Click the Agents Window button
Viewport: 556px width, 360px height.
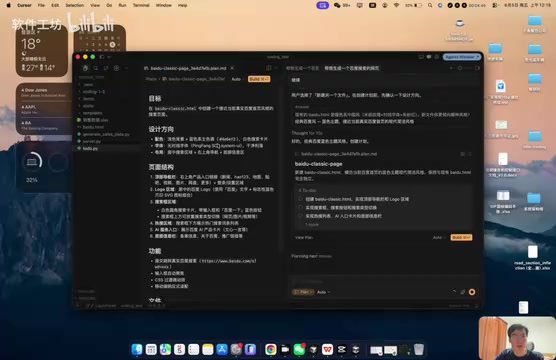pos(461,57)
